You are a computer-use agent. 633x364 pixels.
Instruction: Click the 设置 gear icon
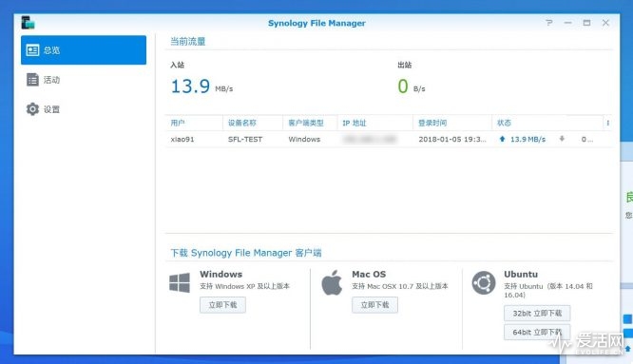pos(32,109)
